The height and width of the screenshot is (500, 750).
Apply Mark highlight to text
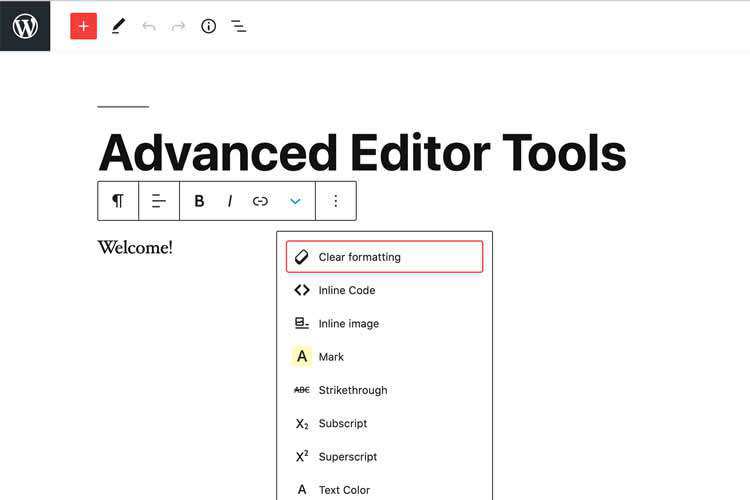point(385,356)
